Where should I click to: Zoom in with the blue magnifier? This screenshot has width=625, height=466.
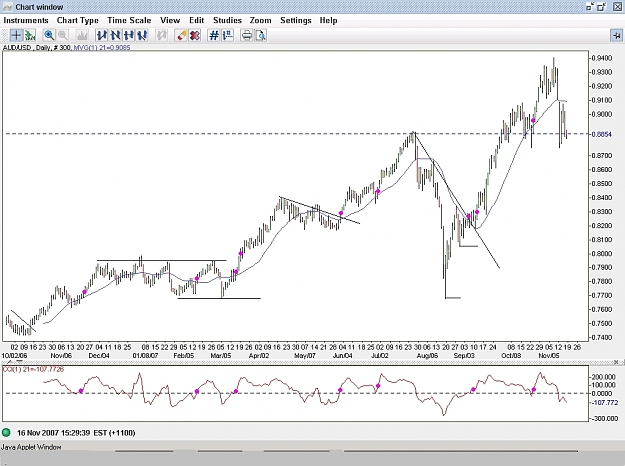pyautogui.click(x=49, y=35)
